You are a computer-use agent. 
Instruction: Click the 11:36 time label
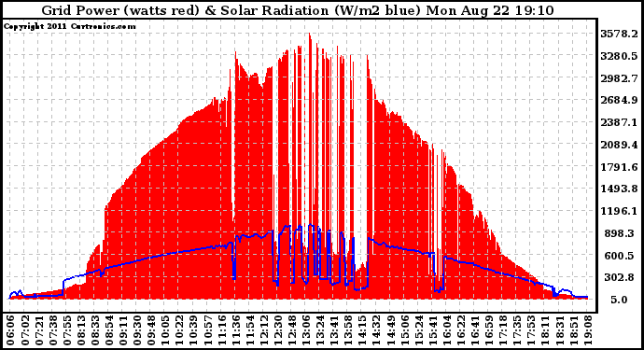pyautogui.click(x=235, y=330)
